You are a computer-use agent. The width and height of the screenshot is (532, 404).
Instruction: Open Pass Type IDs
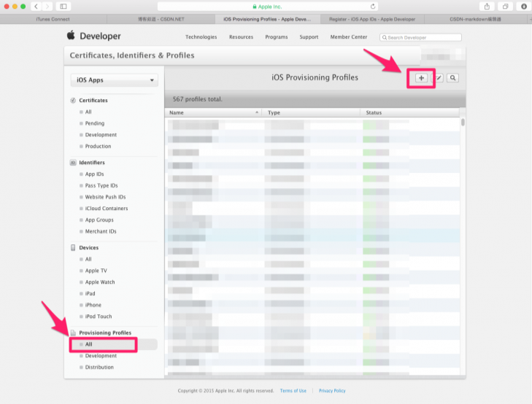point(101,186)
